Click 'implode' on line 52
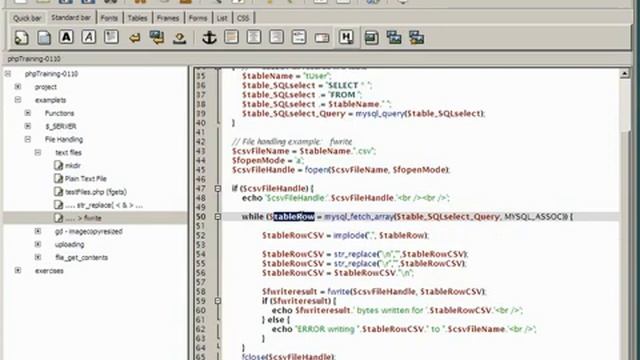640x360 pixels. coord(349,236)
